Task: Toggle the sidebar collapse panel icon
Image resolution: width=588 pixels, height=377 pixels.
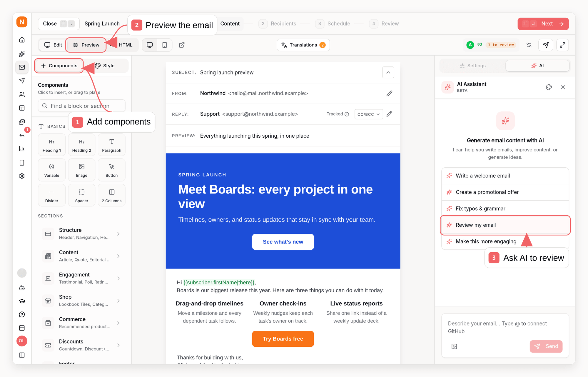Action: [x=22, y=355]
